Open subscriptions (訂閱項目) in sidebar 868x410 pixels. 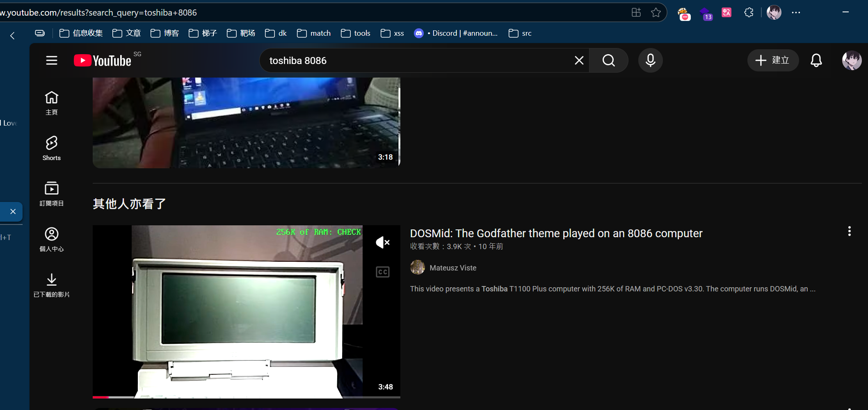click(x=52, y=194)
